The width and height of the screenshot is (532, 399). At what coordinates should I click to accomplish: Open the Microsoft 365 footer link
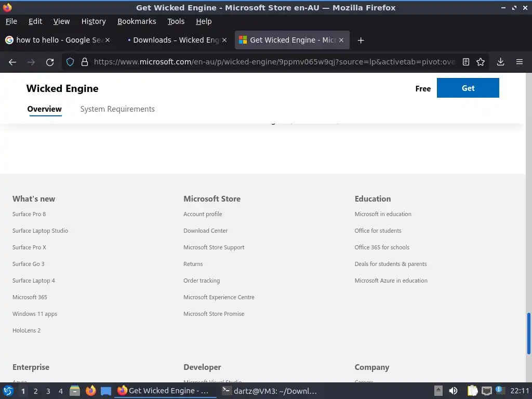tap(30, 297)
